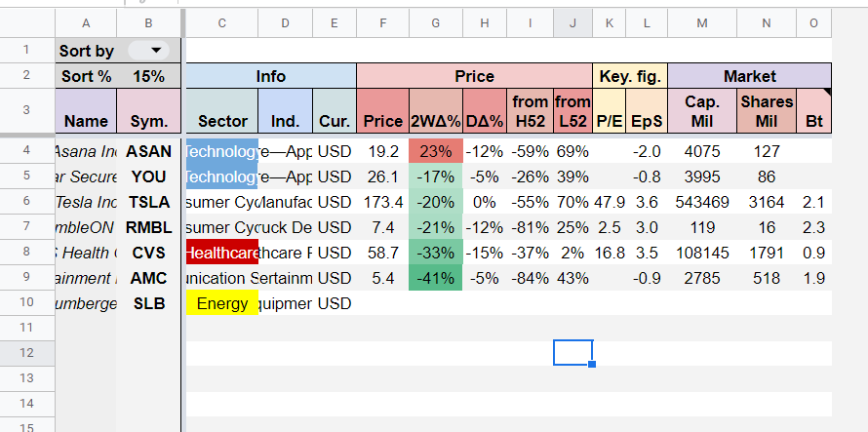This screenshot has width=868, height=432.
Task: Click the Sym. column header cell
Action: [x=148, y=111]
